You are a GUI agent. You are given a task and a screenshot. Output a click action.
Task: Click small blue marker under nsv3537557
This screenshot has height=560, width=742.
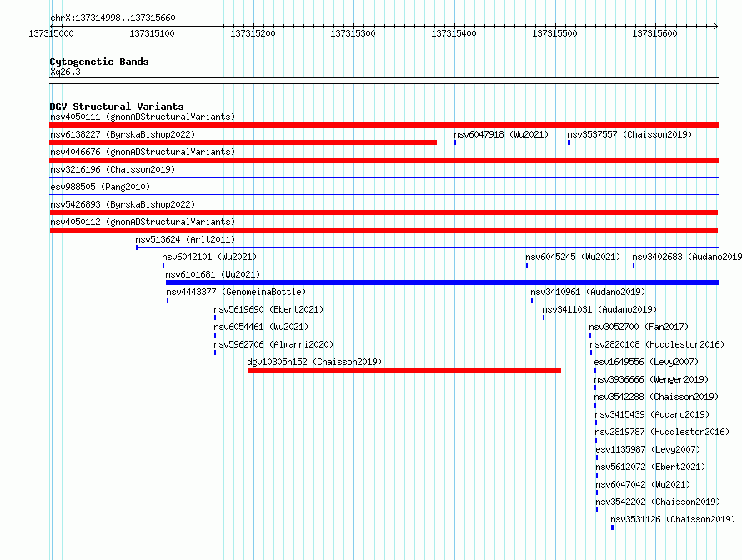(x=569, y=142)
